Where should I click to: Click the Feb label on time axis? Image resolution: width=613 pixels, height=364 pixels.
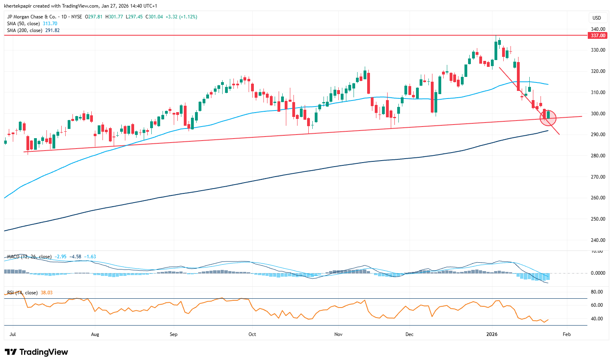567,334
